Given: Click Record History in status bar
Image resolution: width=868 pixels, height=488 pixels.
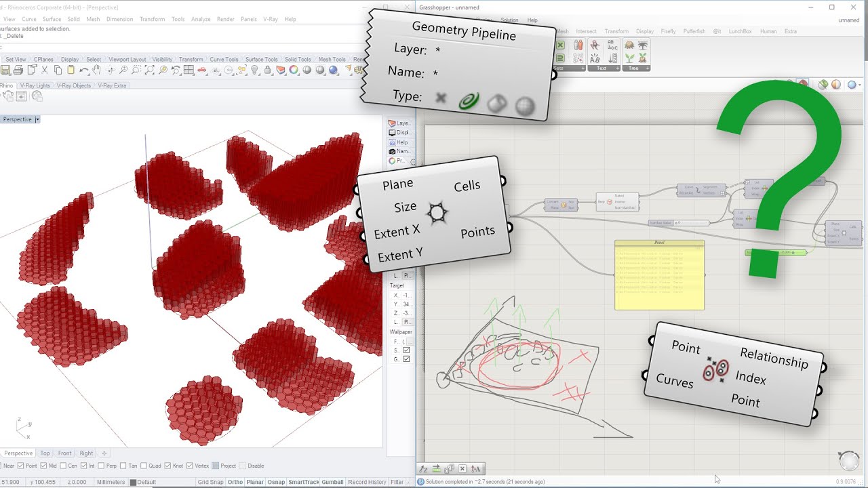Looking at the screenshot, I should [x=367, y=482].
